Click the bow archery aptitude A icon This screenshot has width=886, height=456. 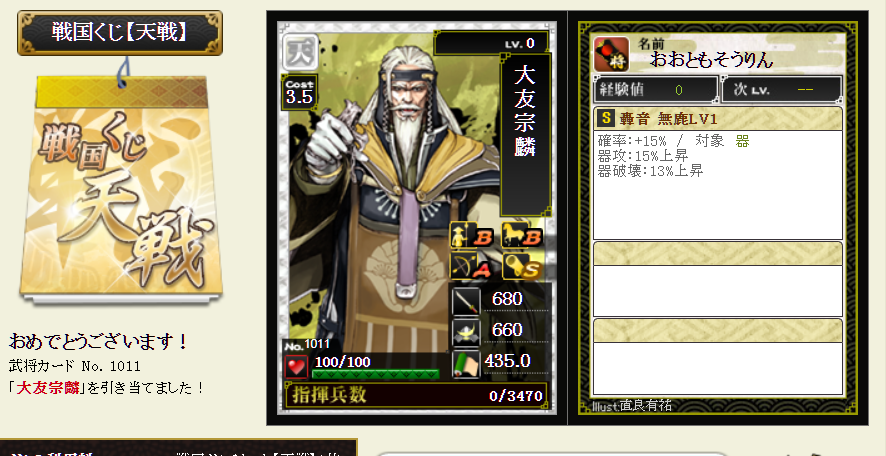click(470, 267)
